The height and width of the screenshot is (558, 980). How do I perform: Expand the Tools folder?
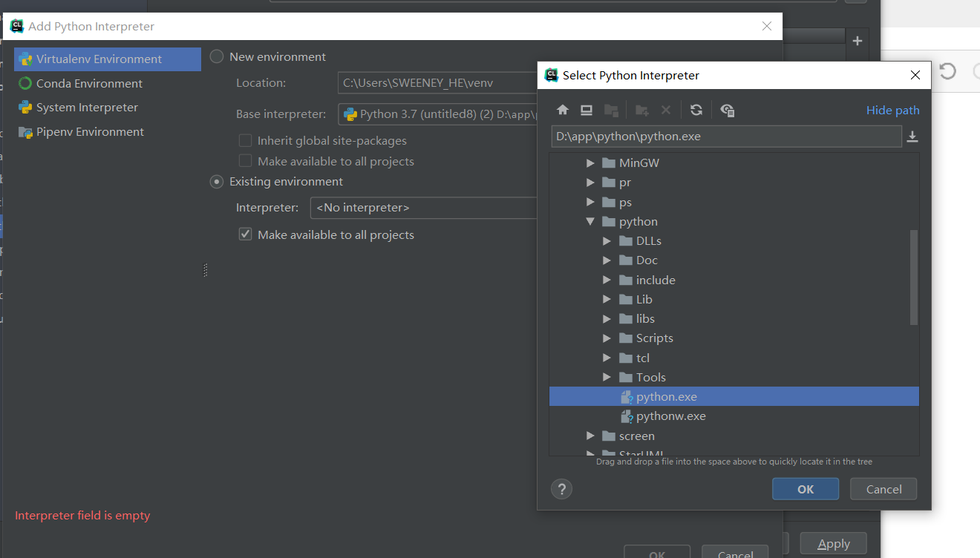pos(607,378)
